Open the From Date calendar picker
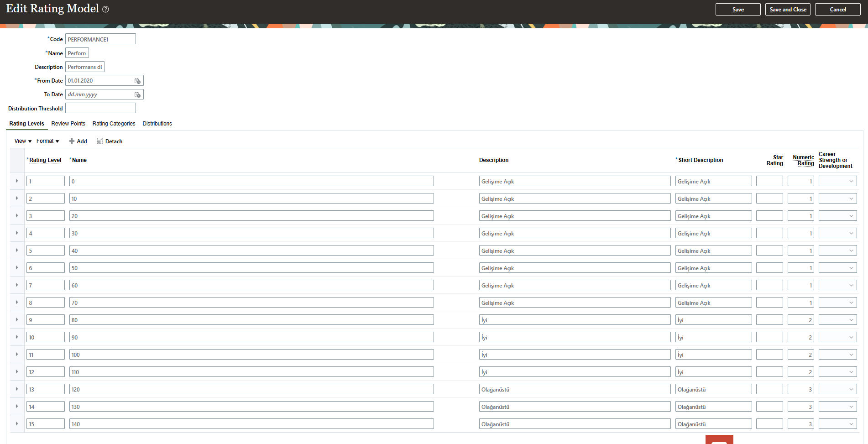 pyautogui.click(x=137, y=81)
